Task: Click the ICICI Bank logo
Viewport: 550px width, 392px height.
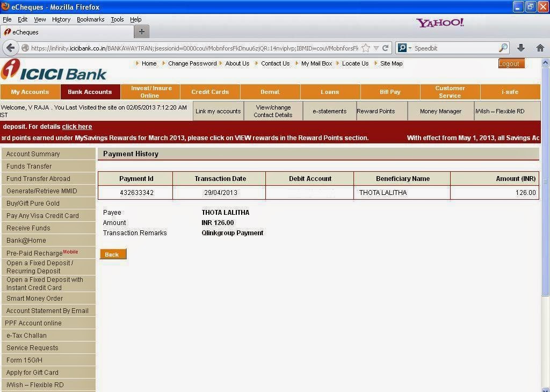Action: click(54, 70)
